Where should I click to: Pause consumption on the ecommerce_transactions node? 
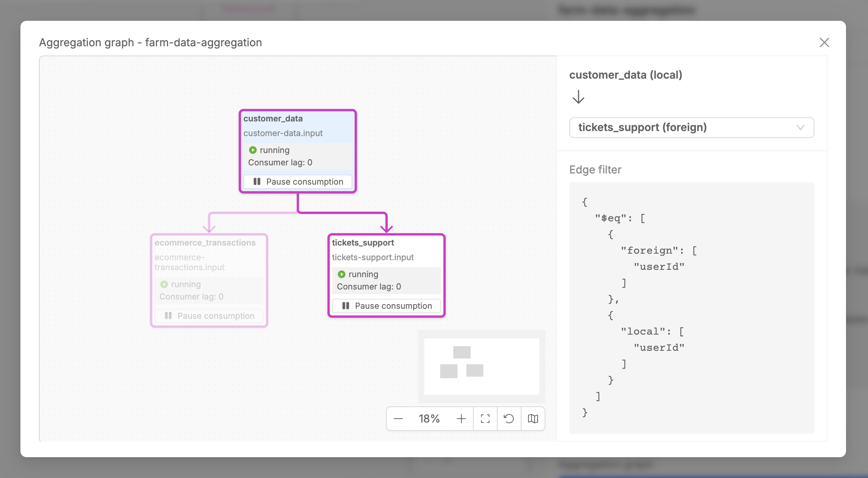pyautogui.click(x=209, y=315)
